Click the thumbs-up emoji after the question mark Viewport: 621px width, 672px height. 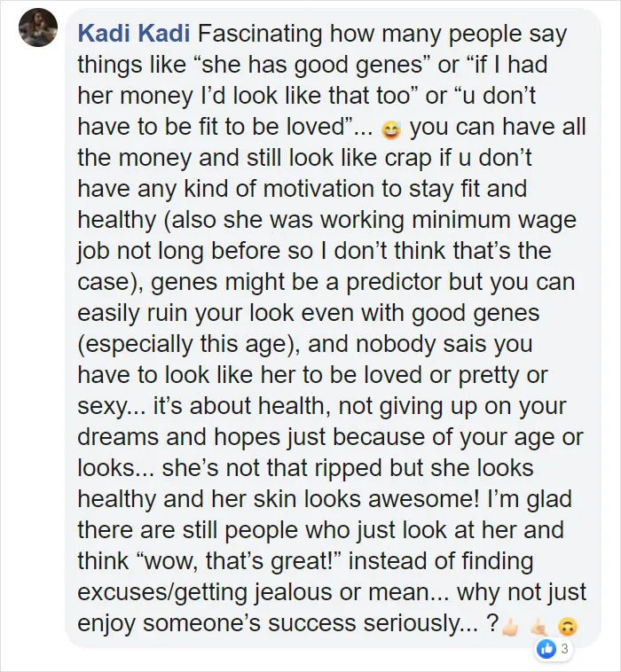(x=510, y=628)
